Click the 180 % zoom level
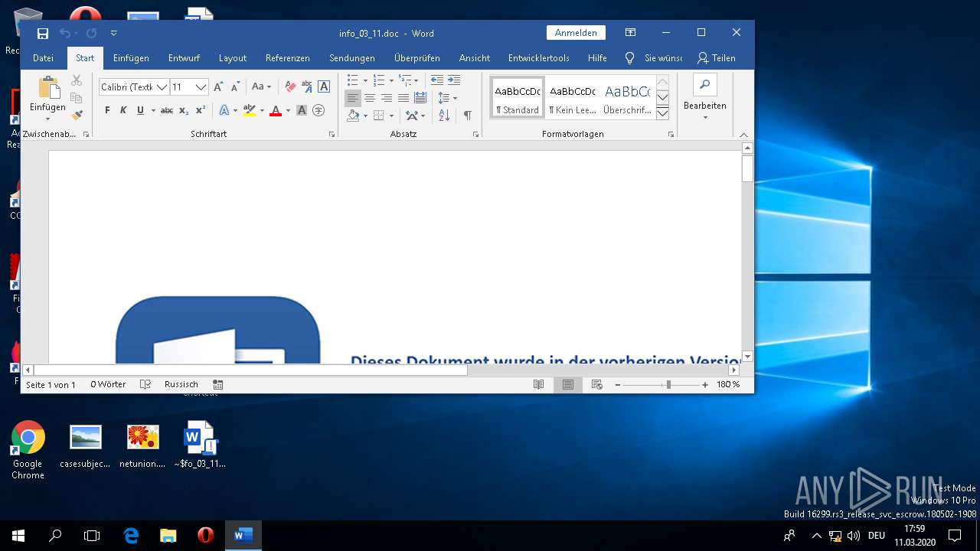This screenshot has height=551, width=980. click(728, 384)
